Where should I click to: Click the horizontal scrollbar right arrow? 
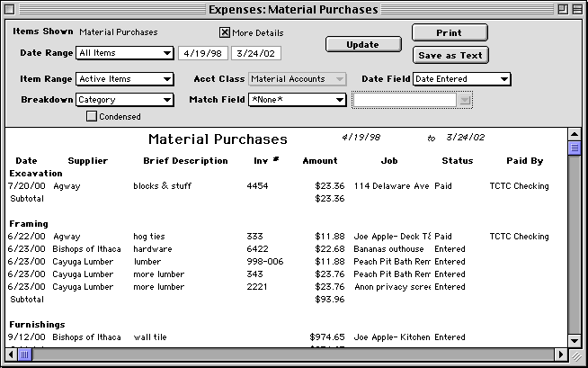[561, 354]
